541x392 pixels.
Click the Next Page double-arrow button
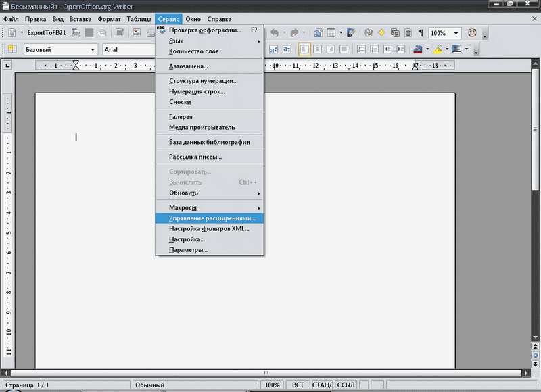(535, 364)
